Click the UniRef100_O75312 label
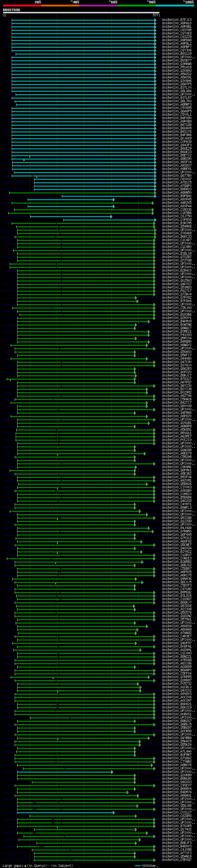 (x=176, y=538)
